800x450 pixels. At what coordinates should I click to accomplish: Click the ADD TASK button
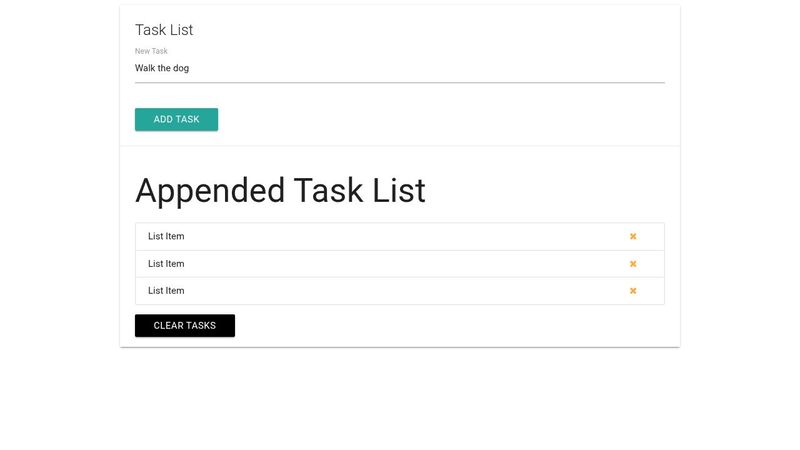[177, 119]
